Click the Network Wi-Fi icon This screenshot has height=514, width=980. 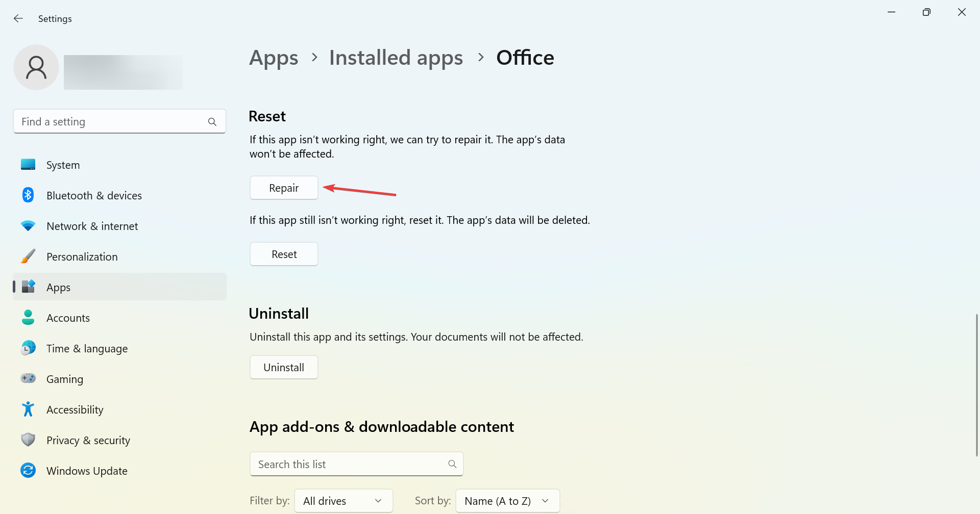coord(28,226)
